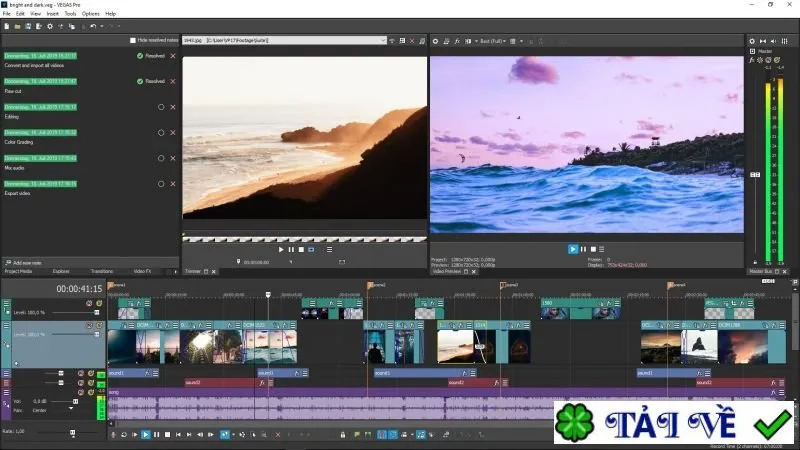Open the Tools menu
The width and height of the screenshot is (800, 450).
[70, 14]
